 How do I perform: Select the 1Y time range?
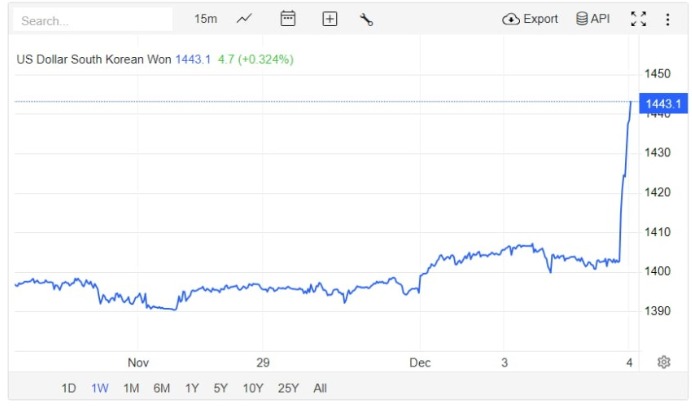pyautogui.click(x=192, y=388)
